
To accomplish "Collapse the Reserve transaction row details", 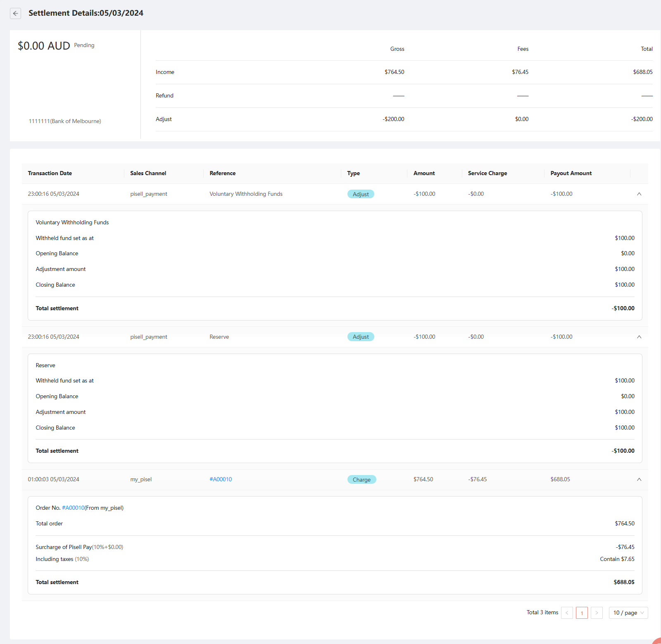I will [639, 337].
